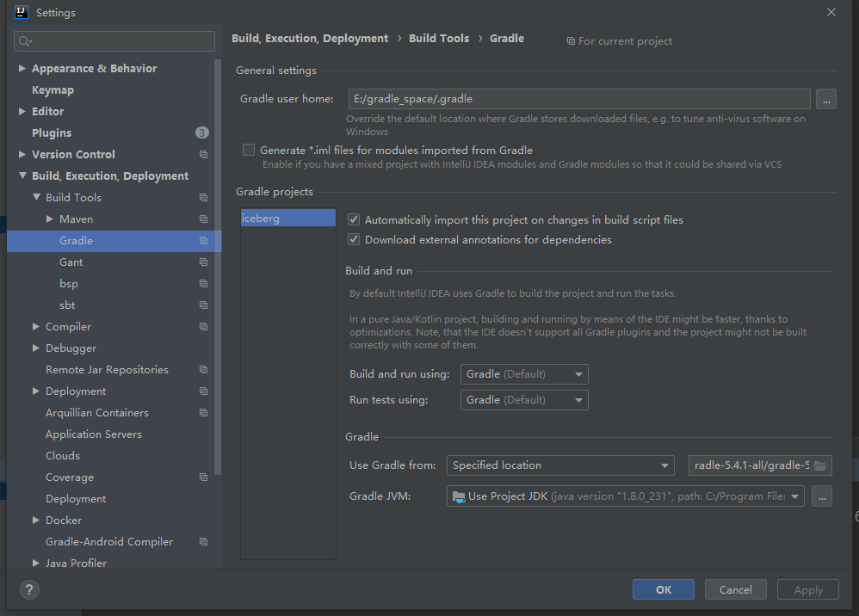Click the small project icon beside Maven entry
The width and height of the screenshot is (859, 616).
point(203,219)
